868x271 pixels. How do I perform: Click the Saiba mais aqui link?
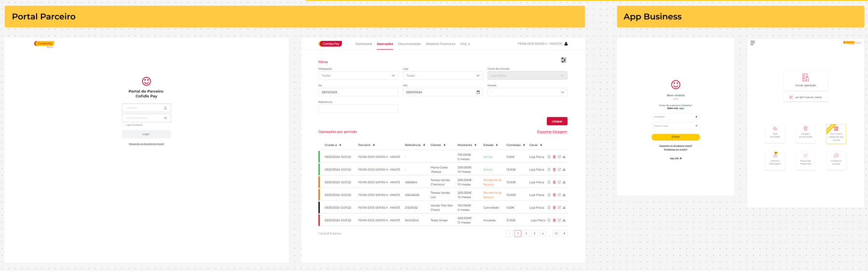click(676, 108)
